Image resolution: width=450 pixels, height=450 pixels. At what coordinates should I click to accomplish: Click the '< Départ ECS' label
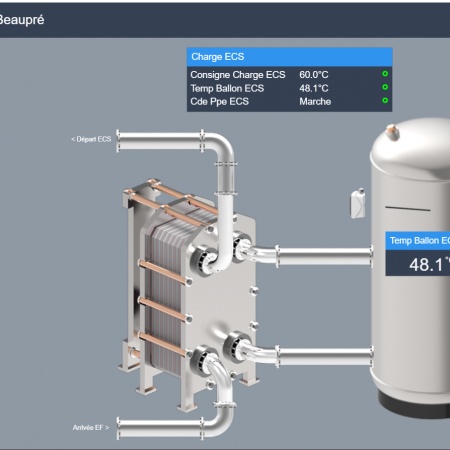coord(91,139)
